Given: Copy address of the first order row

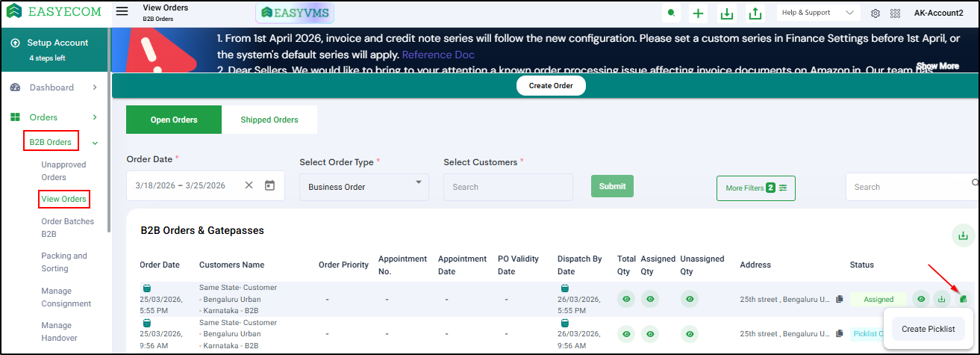Looking at the screenshot, I should (x=840, y=300).
